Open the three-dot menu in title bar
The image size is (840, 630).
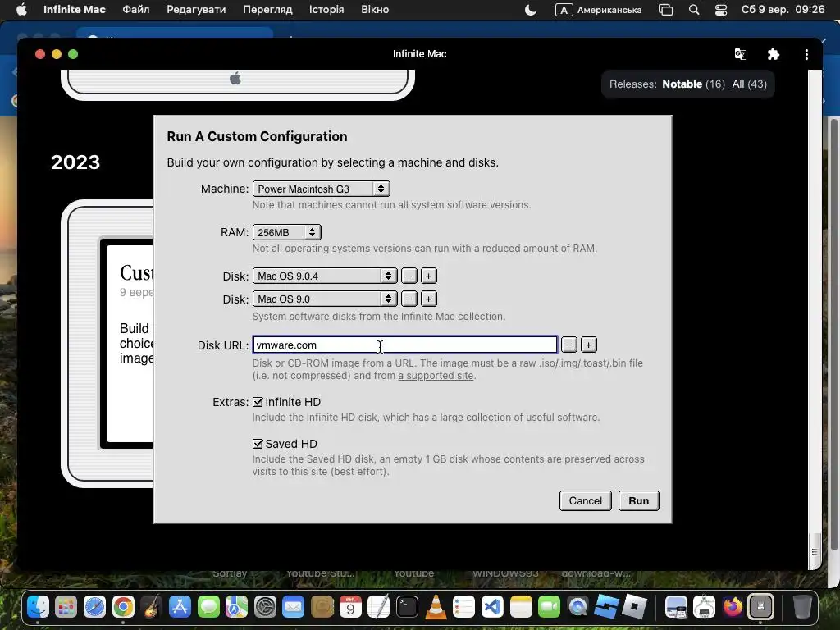[806, 54]
